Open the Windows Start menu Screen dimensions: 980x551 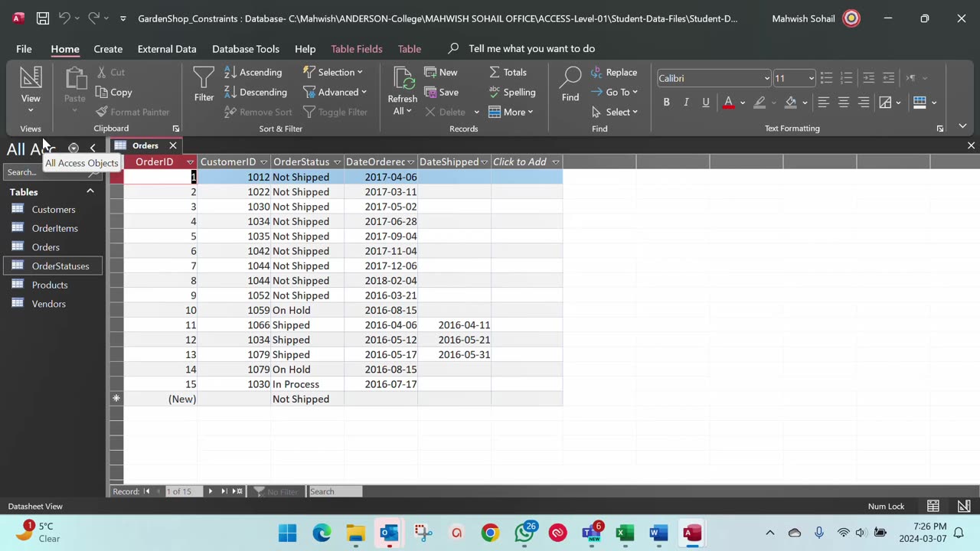288,533
